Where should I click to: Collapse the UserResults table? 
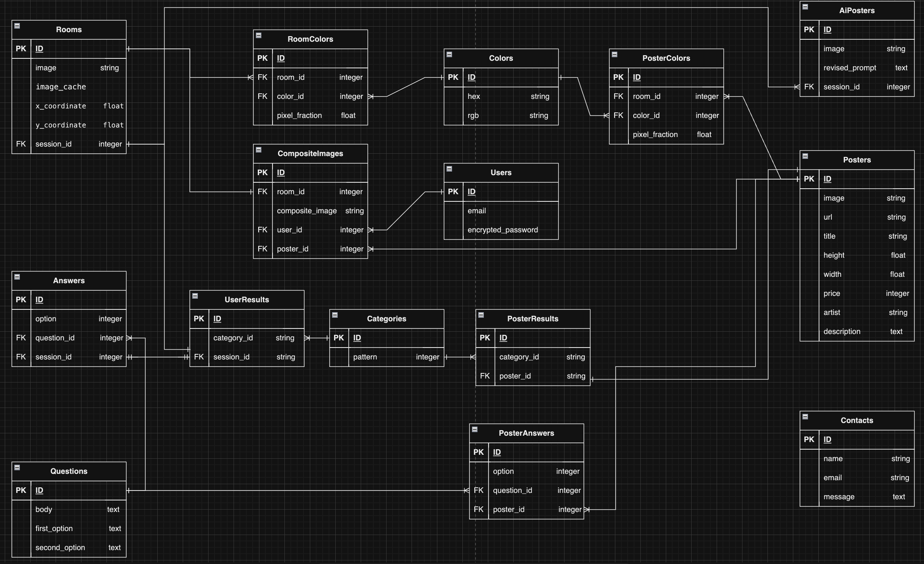(x=195, y=296)
